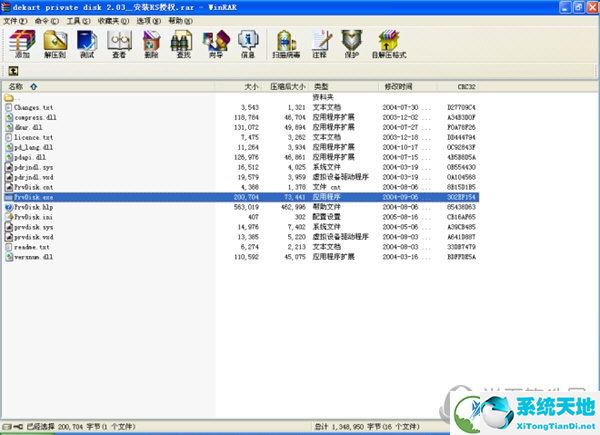Click the disk icon in the status bar
Screen dimensions: 600x435
click(x=7, y=426)
